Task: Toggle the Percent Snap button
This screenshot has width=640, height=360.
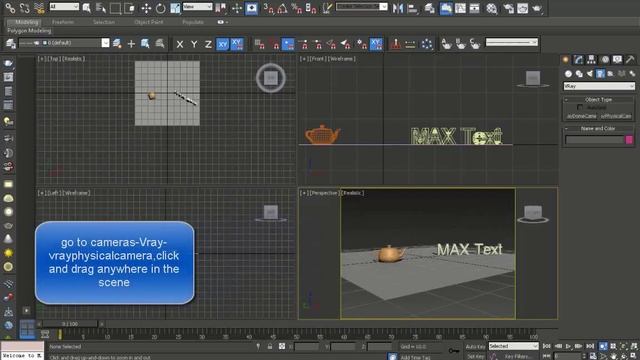Action: tap(297, 8)
